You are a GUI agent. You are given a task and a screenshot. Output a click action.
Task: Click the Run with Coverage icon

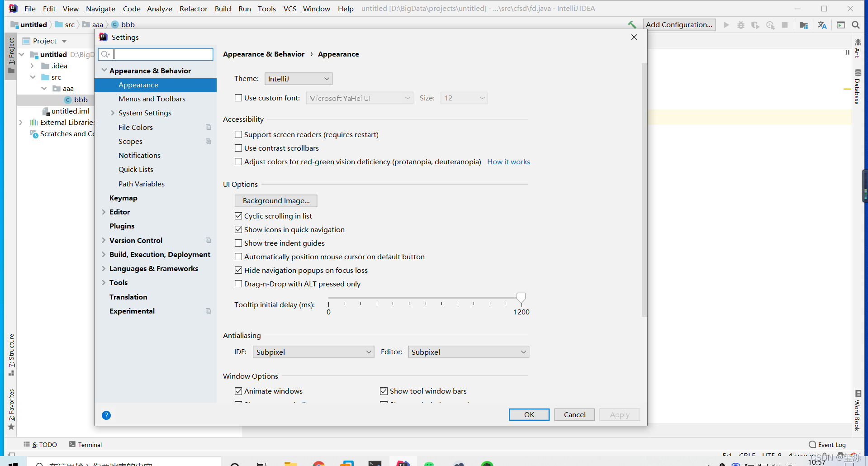[x=755, y=25]
